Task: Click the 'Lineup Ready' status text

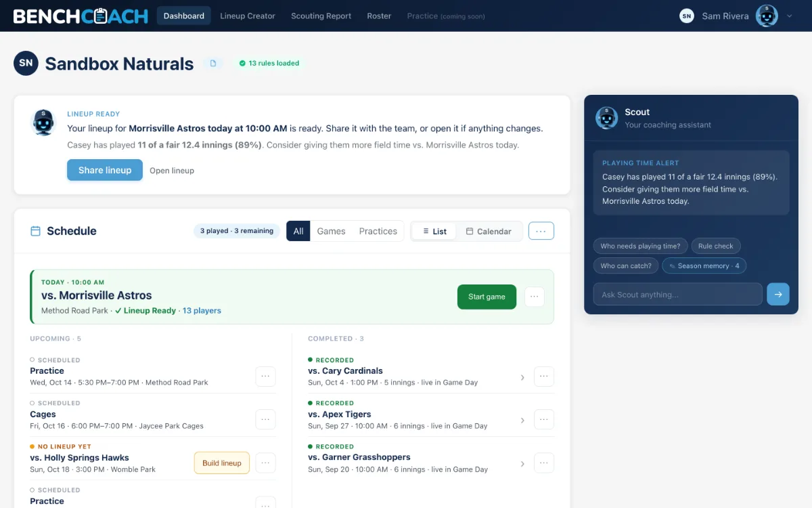Action: click(145, 310)
